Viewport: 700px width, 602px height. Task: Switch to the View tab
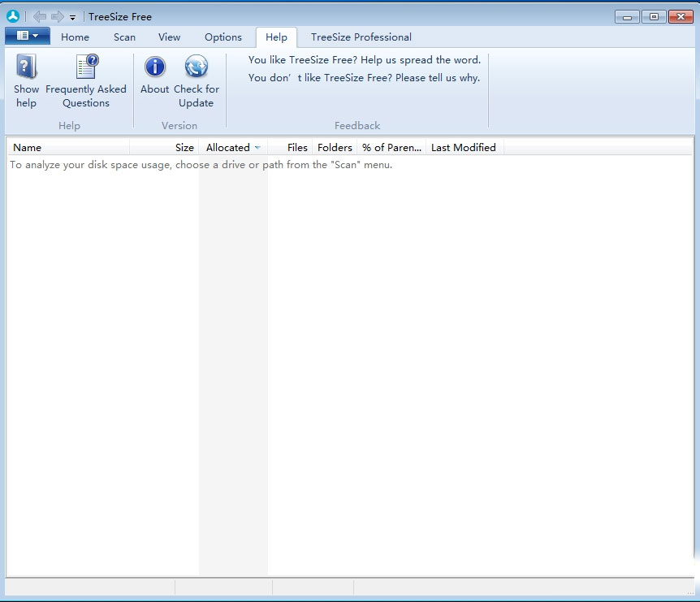169,37
